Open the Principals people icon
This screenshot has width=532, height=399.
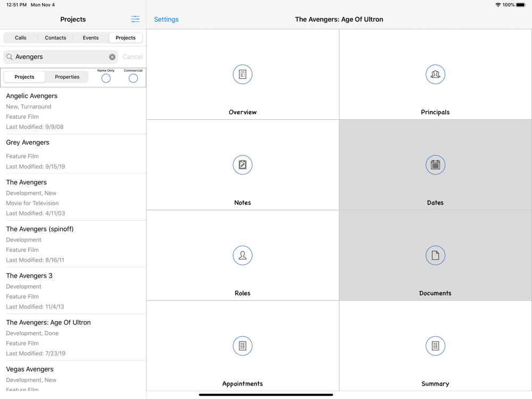pyautogui.click(x=435, y=74)
